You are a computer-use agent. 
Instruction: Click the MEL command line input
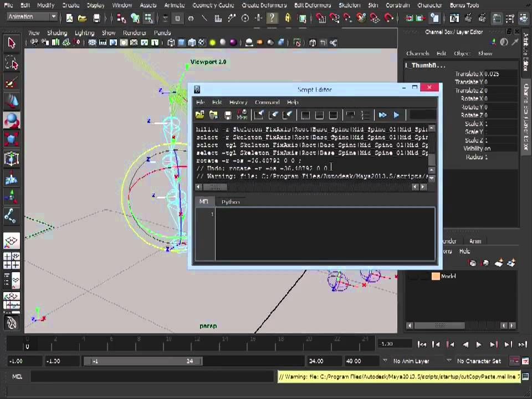click(x=152, y=377)
